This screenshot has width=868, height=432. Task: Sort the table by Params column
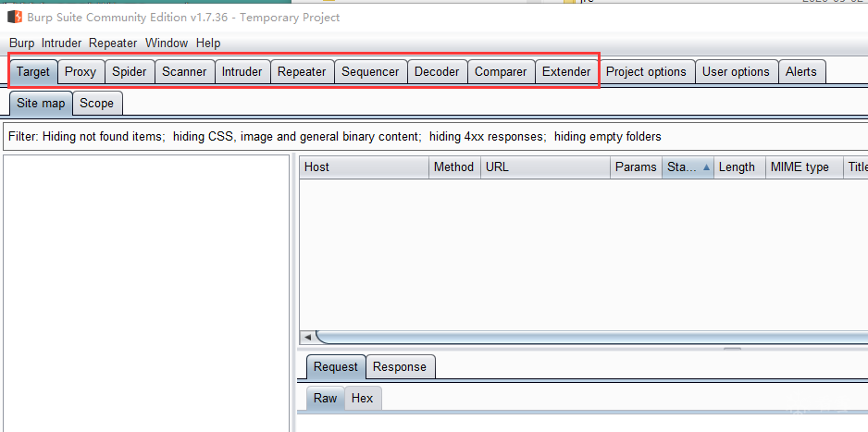pos(636,167)
